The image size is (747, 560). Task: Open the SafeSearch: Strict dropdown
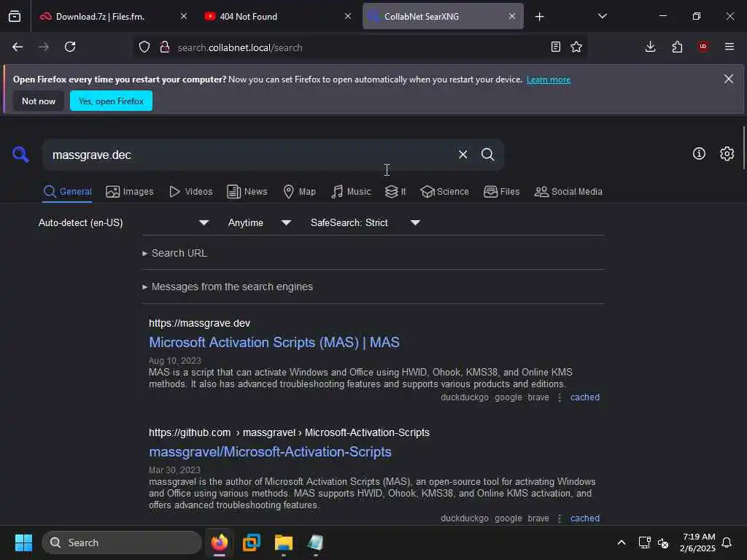pyautogui.click(x=365, y=223)
